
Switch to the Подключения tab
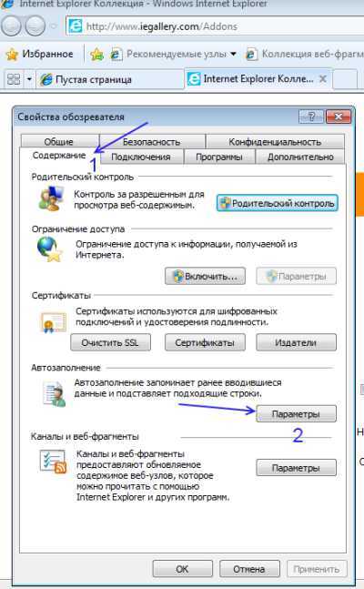point(140,157)
